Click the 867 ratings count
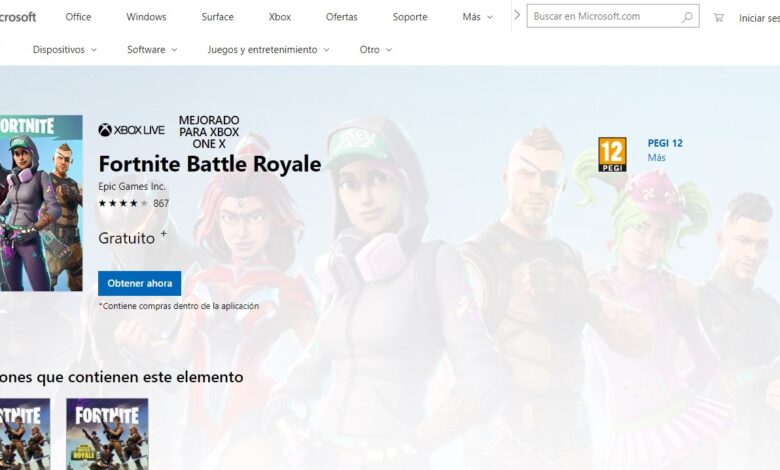The width and height of the screenshot is (780, 470). tap(161, 203)
